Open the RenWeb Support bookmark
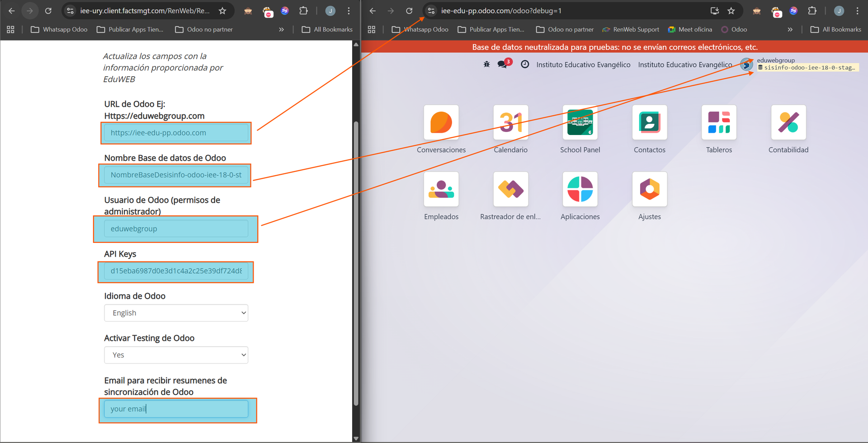This screenshot has width=868, height=443. 631,29
